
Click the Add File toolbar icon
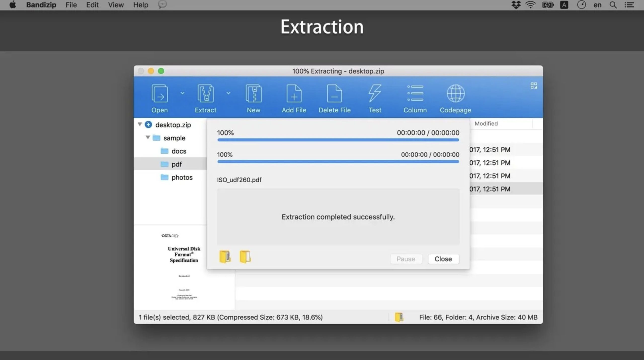pos(294,97)
